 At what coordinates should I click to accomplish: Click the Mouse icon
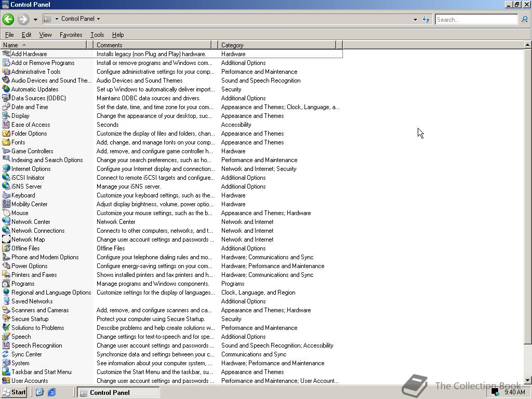point(6,212)
